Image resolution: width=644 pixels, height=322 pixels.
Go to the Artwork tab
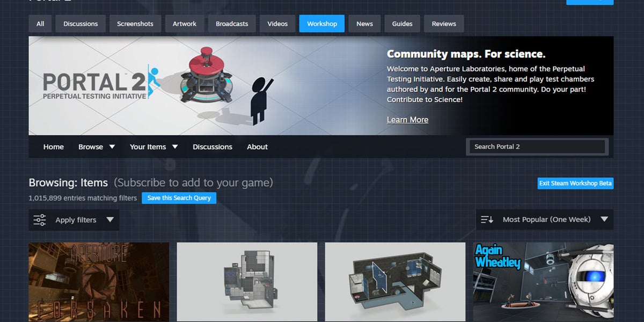[x=185, y=24]
